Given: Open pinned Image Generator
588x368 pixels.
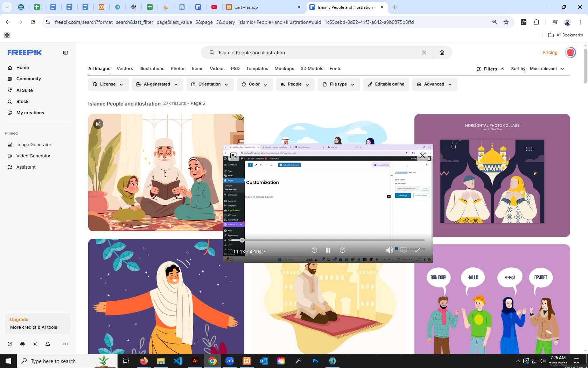Looking at the screenshot, I should click(x=34, y=144).
